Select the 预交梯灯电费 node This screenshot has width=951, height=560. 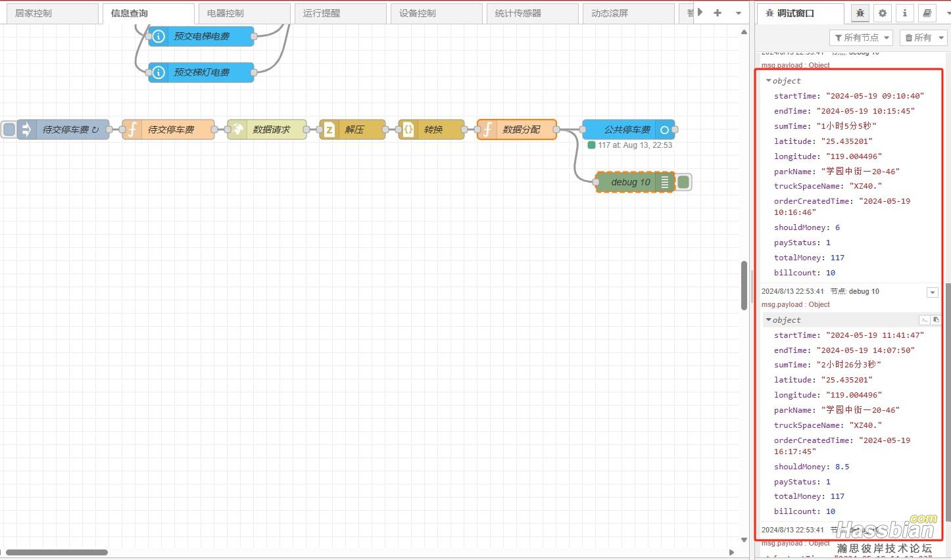(201, 72)
